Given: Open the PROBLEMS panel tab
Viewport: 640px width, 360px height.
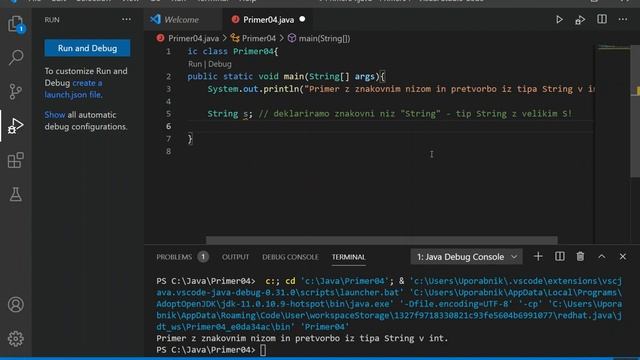Looking at the screenshot, I should click(174, 257).
